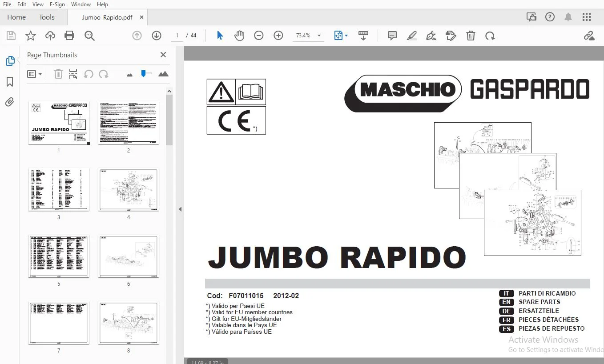The height and width of the screenshot is (364, 604).
Task: Print the document using the printer icon
Action: 69,36
